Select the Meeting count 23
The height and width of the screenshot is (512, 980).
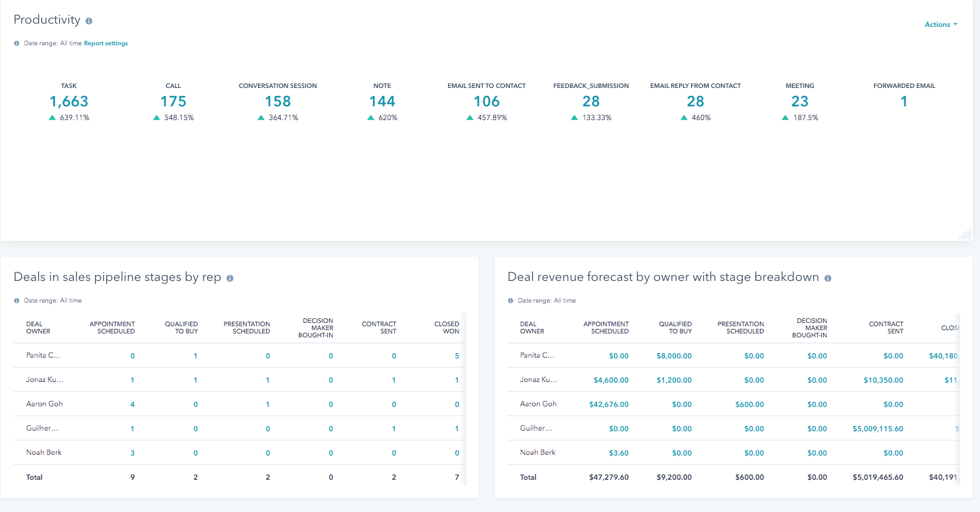click(800, 101)
